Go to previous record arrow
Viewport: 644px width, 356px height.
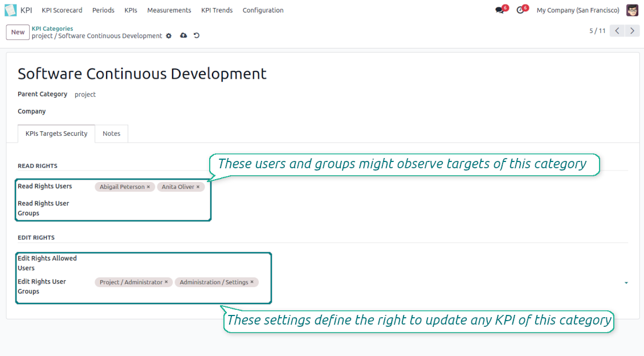[x=617, y=31]
